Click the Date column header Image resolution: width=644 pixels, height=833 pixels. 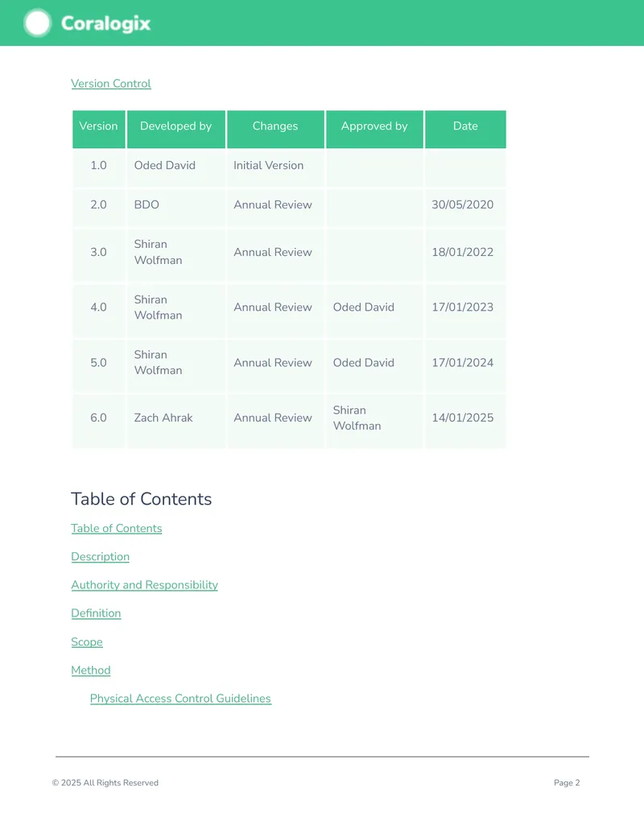coord(465,129)
